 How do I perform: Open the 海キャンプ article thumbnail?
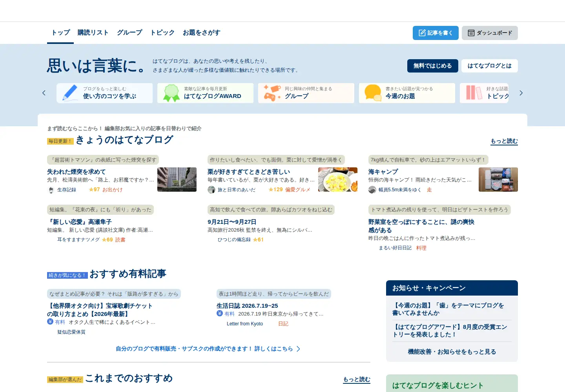click(498, 180)
